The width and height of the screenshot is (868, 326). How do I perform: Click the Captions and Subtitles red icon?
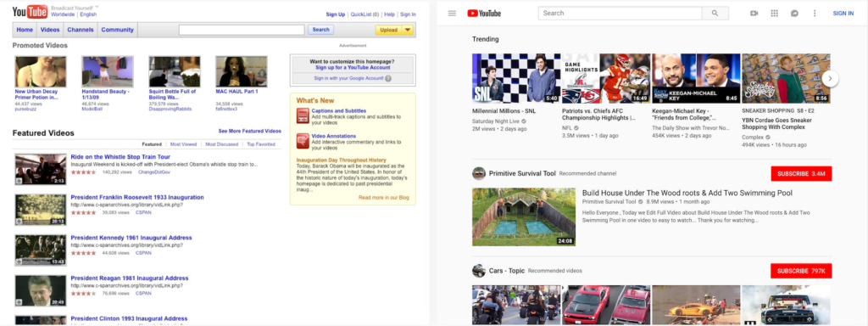303,115
